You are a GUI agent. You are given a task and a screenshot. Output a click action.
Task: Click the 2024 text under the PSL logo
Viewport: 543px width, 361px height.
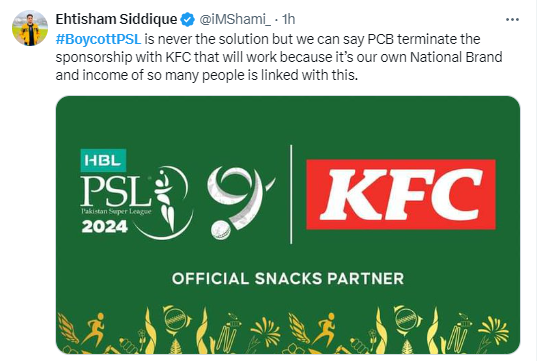(105, 227)
